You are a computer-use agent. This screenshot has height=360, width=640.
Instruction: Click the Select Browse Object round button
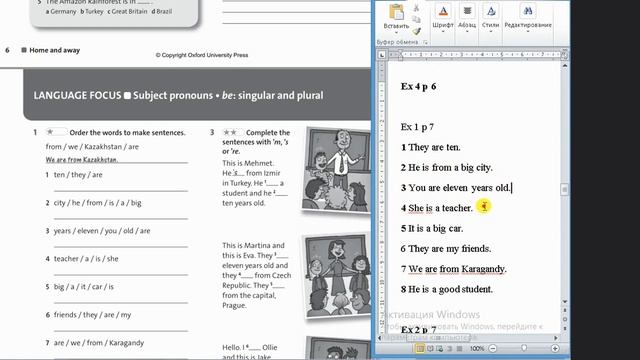pos(565,320)
